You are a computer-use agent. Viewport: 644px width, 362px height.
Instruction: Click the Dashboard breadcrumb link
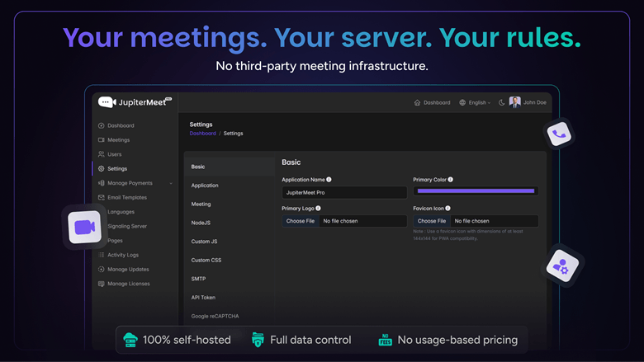[202, 134]
